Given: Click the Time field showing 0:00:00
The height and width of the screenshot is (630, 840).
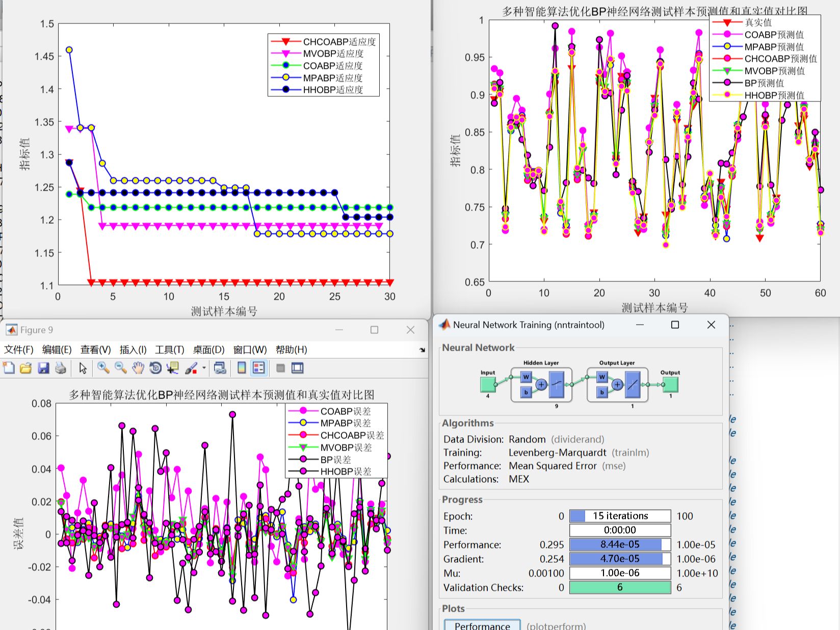Looking at the screenshot, I should tap(620, 530).
